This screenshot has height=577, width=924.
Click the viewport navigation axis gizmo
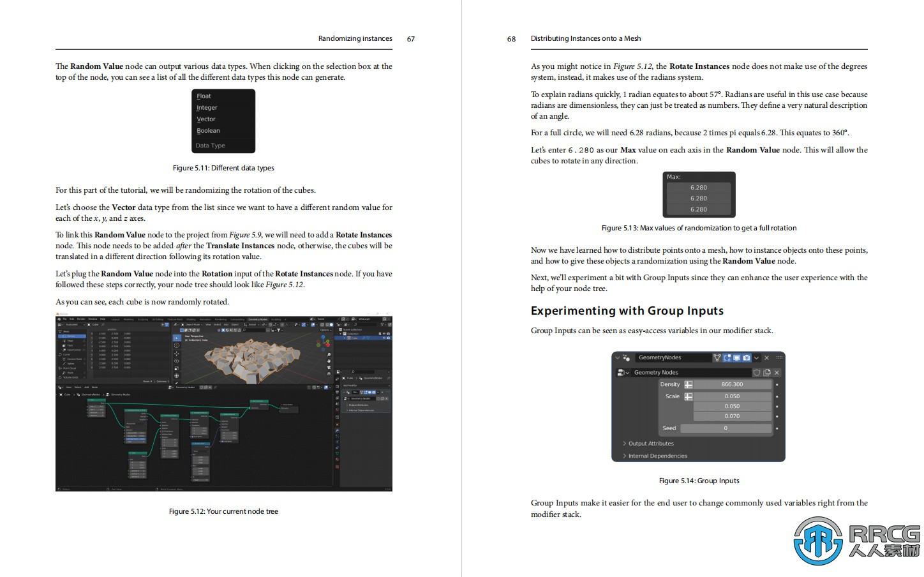click(x=323, y=343)
